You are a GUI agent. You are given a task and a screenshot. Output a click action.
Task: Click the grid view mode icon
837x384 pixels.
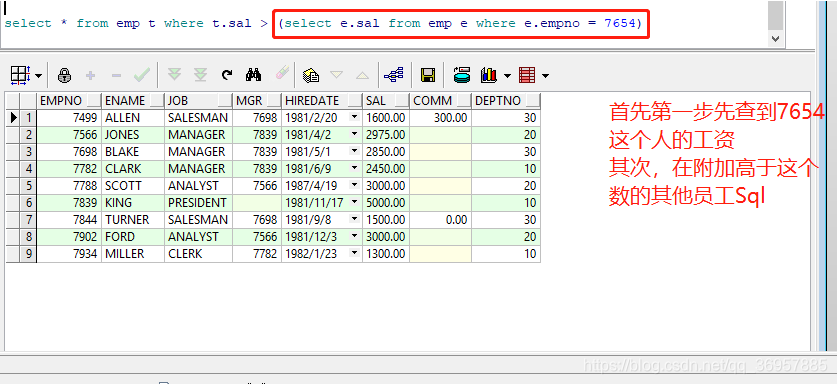point(20,75)
